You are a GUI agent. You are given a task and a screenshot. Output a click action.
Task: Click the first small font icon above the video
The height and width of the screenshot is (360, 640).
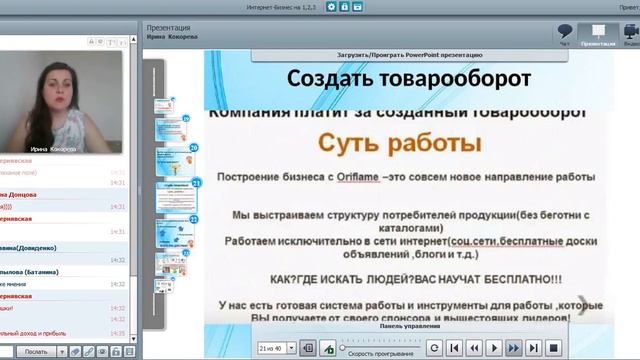pyautogui.click(x=91, y=42)
